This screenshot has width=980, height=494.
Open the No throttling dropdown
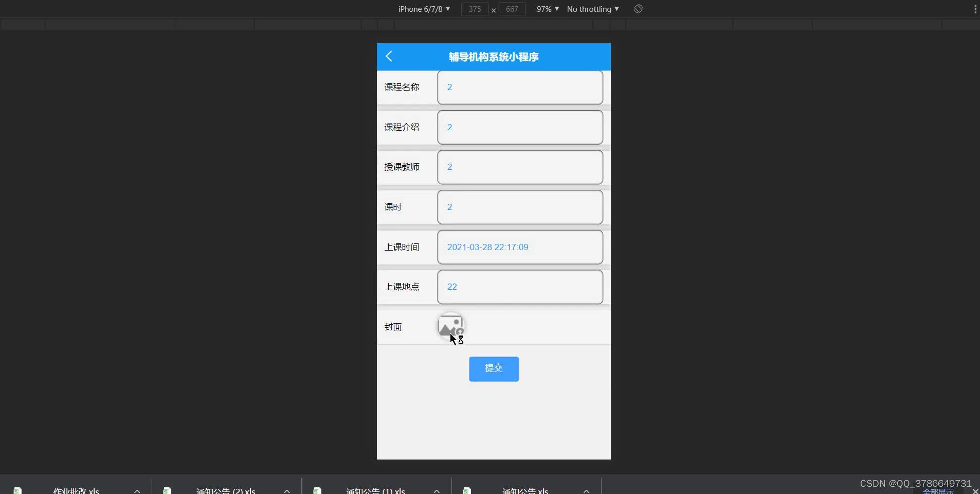(x=593, y=9)
